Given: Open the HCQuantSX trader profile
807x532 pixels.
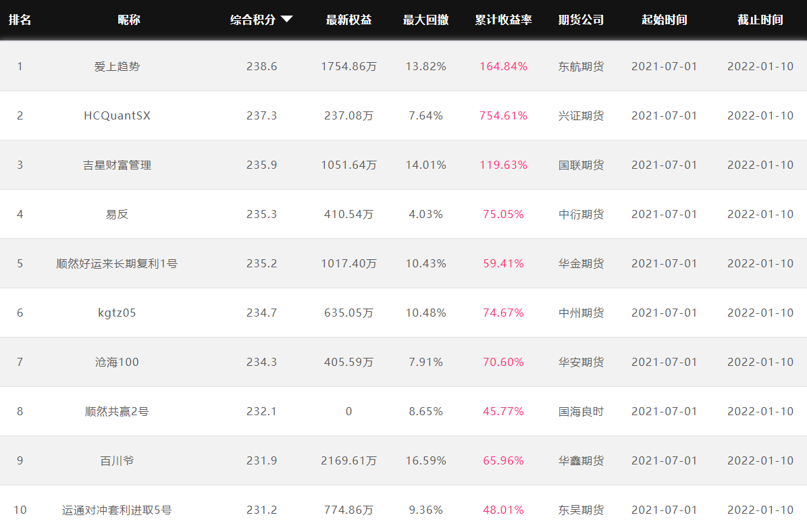Looking at the screenshot, I should tap(117, 115).
